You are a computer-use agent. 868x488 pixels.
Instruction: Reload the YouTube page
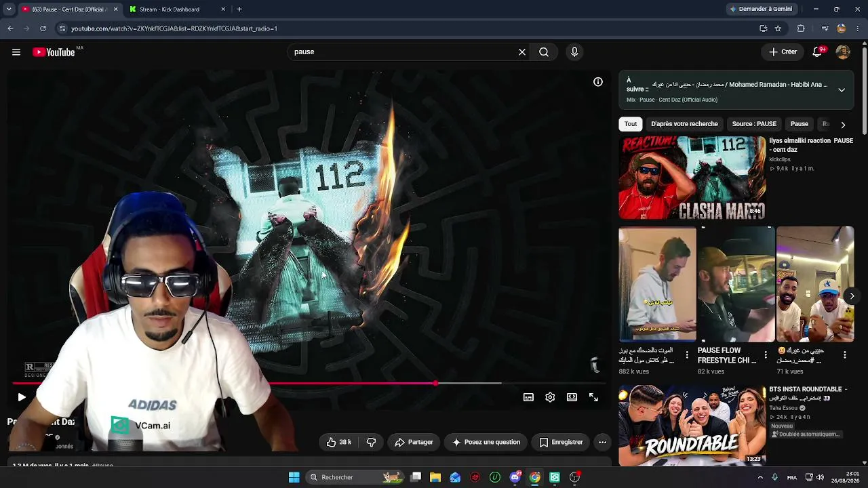pos(43,28)
